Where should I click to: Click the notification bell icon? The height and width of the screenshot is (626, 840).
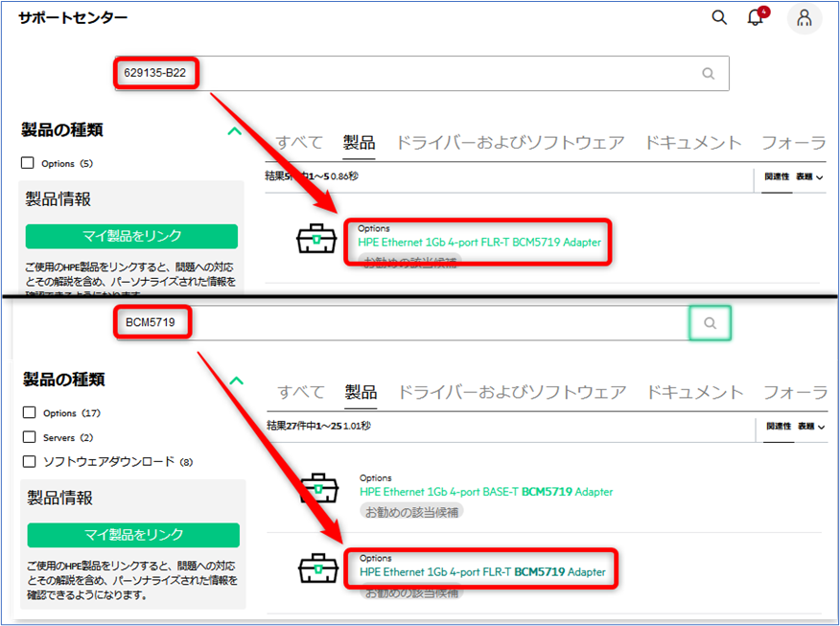click(757, 17)
